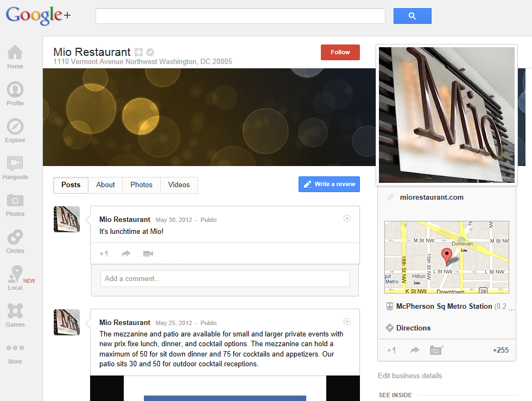The height and width of the screenshot is (401, 532).
Task: Click McPherson Sq Metro Station link
Action: [x=444, y=307]
